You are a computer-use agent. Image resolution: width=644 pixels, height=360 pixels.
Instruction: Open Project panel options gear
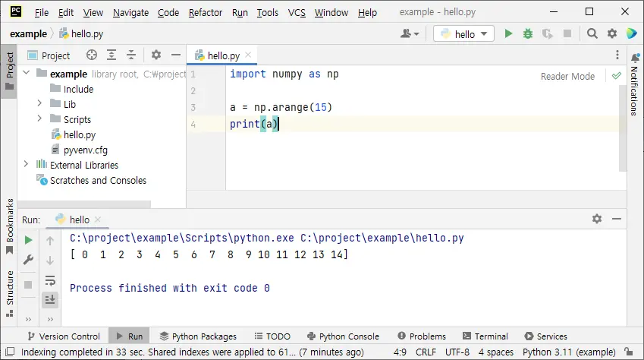tap(156, 55)
